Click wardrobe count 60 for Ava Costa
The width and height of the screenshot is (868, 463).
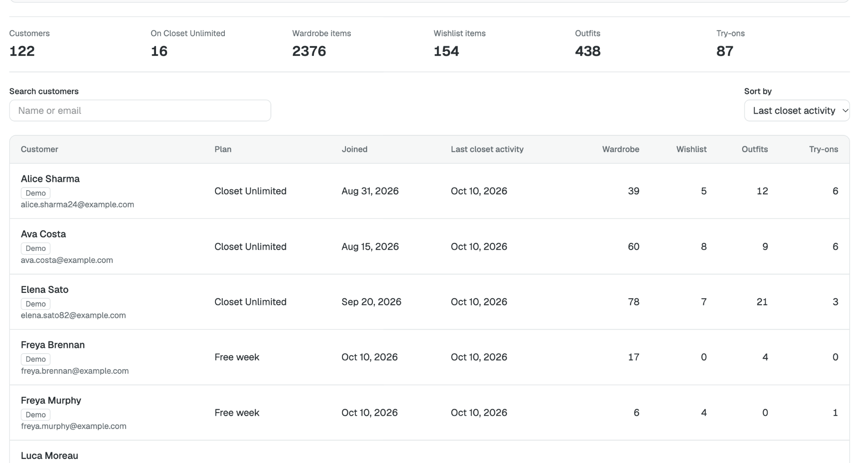tap(633, 246)
